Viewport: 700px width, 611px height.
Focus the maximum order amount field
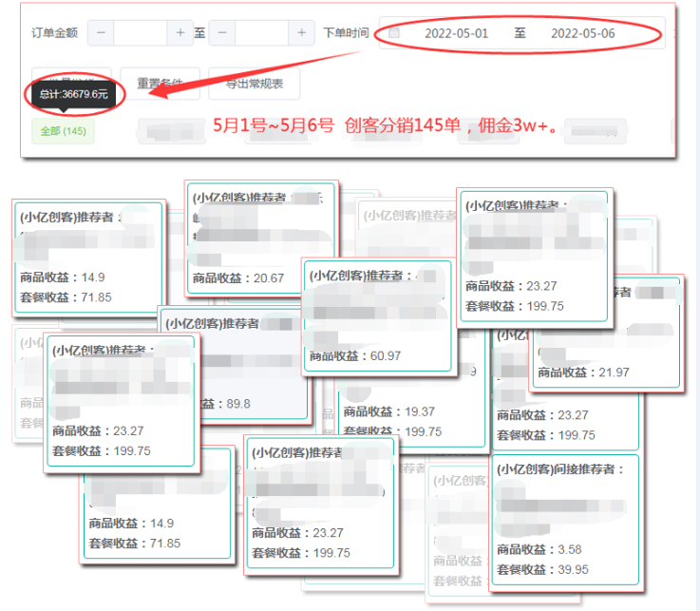(261, 32)
